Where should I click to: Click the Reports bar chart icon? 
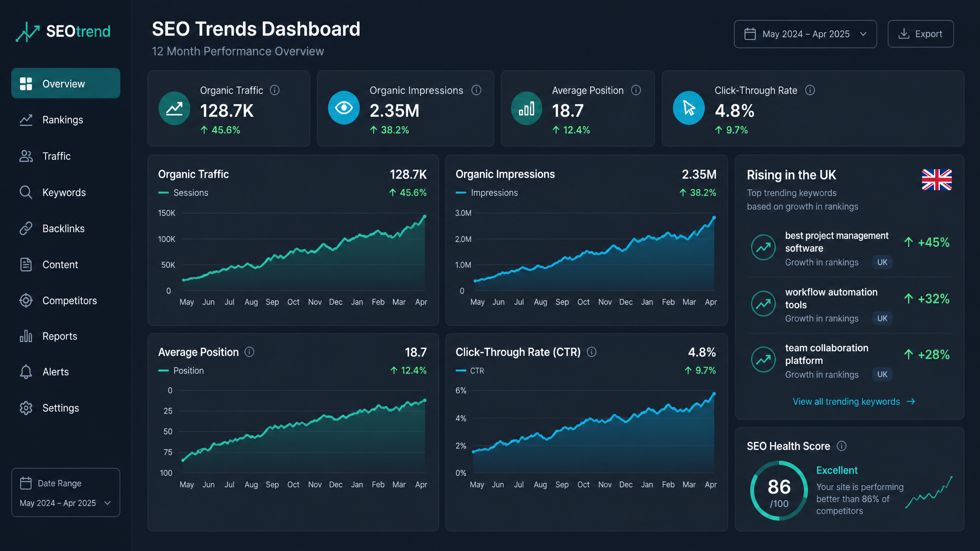tap(26, 336)
